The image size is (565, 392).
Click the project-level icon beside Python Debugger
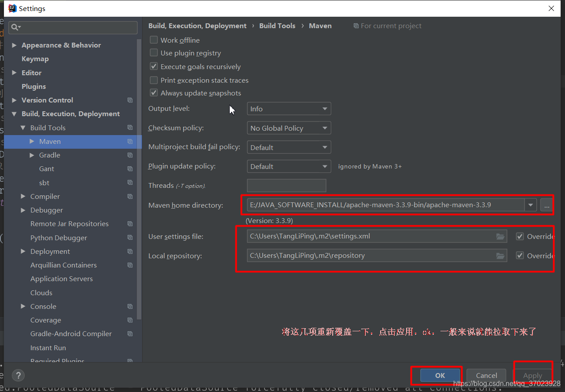click(130, 238)
